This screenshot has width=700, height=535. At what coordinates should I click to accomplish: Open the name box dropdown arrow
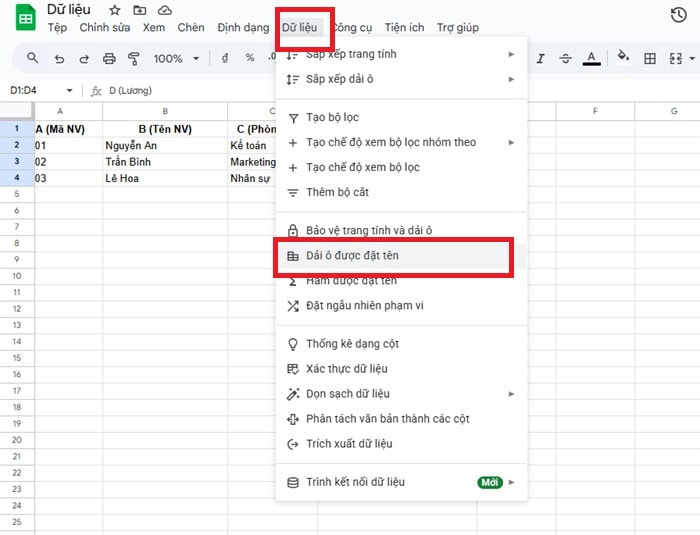[x=69, y=90]
